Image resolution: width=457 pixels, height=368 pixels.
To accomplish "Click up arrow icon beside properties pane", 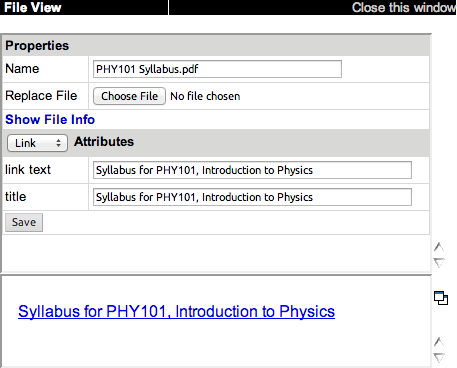I will tap(439, 247).
